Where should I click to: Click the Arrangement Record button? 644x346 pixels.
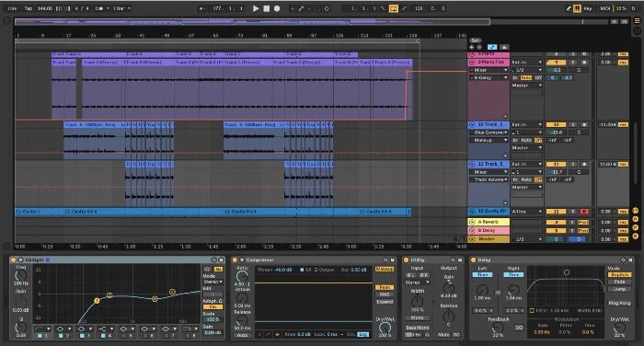click(277, 8)
